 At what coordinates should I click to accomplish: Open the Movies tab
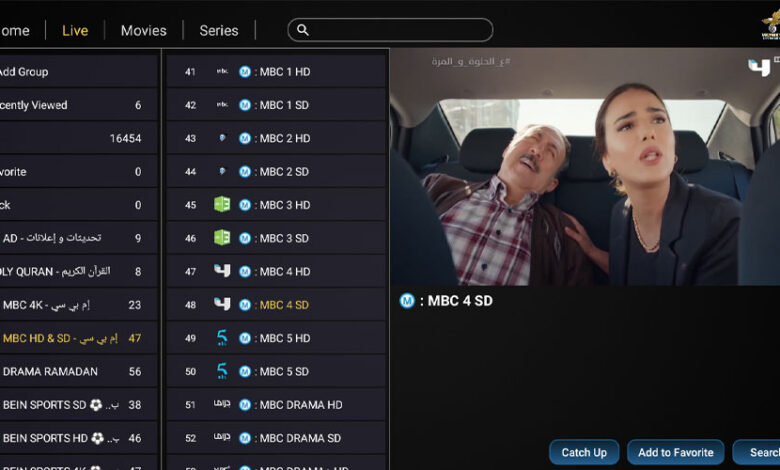pos(144,30)
